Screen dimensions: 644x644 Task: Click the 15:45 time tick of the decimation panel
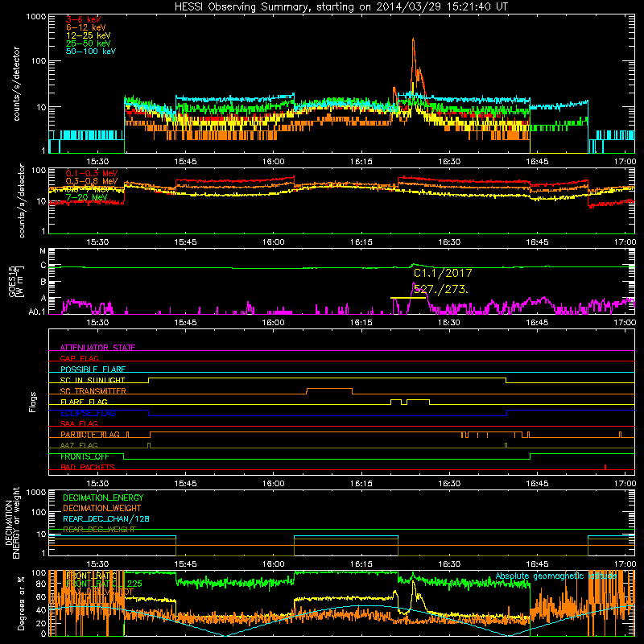point(185,564)
